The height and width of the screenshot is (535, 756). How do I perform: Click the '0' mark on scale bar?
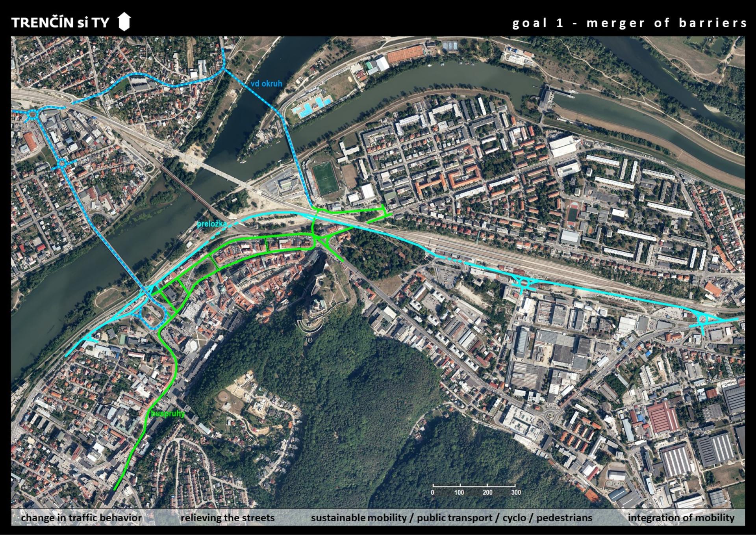432,492
